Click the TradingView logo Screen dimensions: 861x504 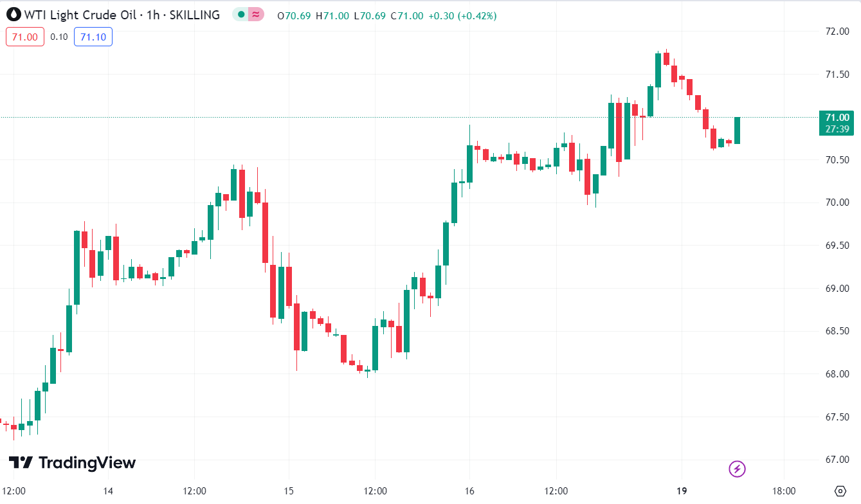point(72,463)
